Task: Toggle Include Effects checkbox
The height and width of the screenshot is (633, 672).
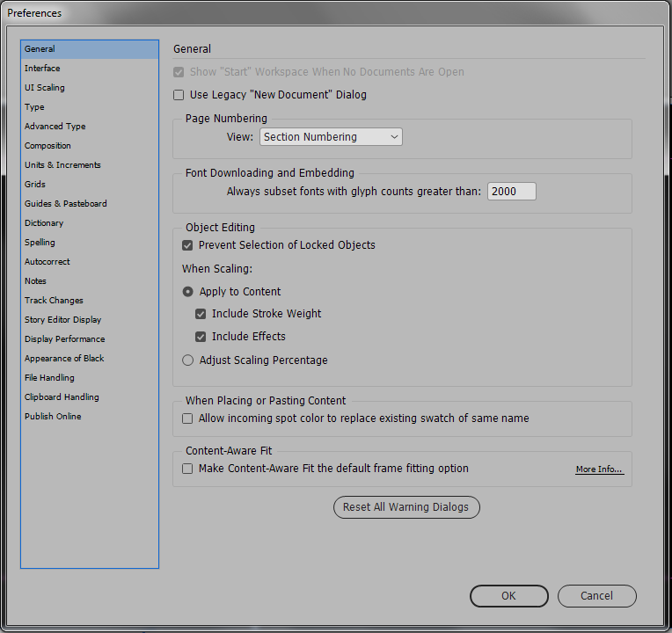Action: pos(201,337)
